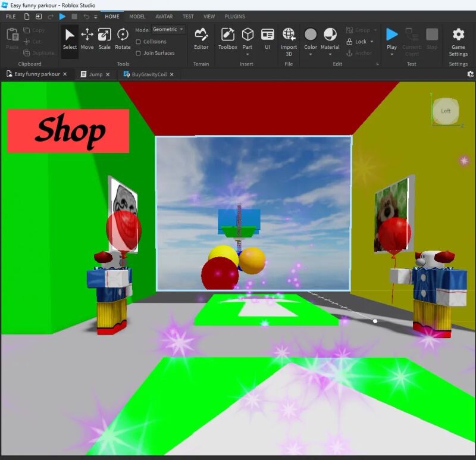Select the Move tool

pos(87,39)
